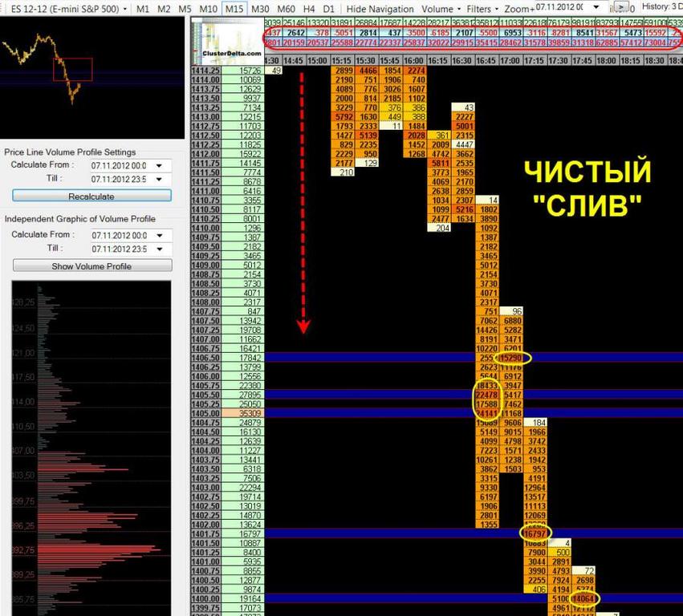683x616 pixels.
Task: Click the History 3 D label
Action: coord(662,6)
